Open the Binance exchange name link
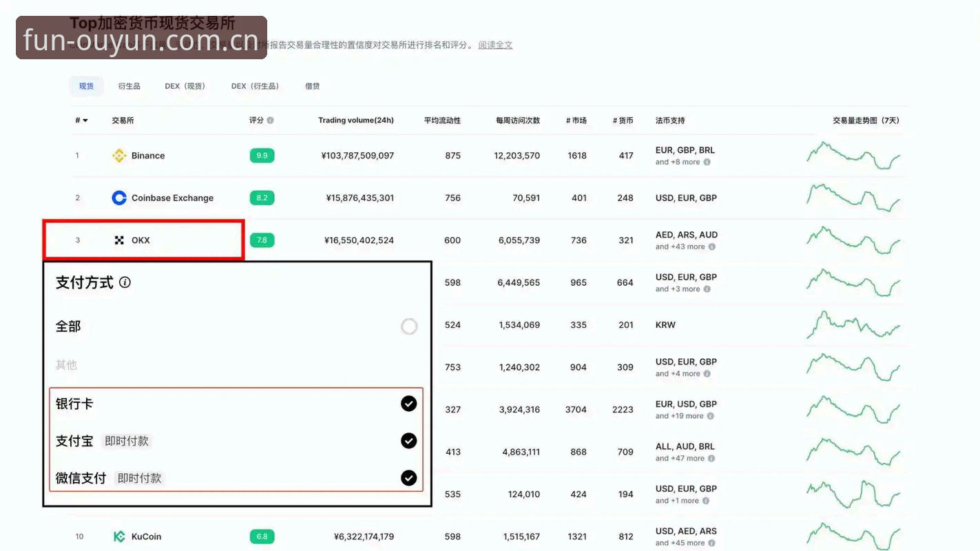The image size is (980, 551). 148,156
